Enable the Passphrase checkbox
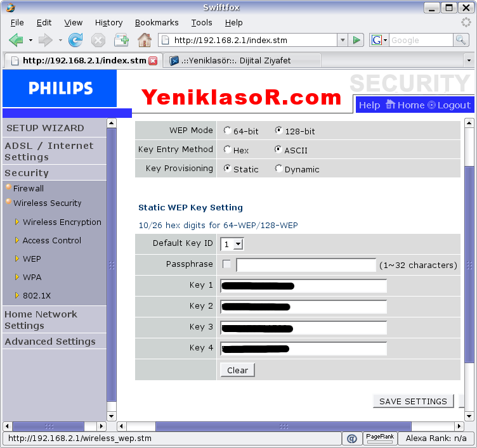Viewport: 477px width, 448px height. pos(227,264)
